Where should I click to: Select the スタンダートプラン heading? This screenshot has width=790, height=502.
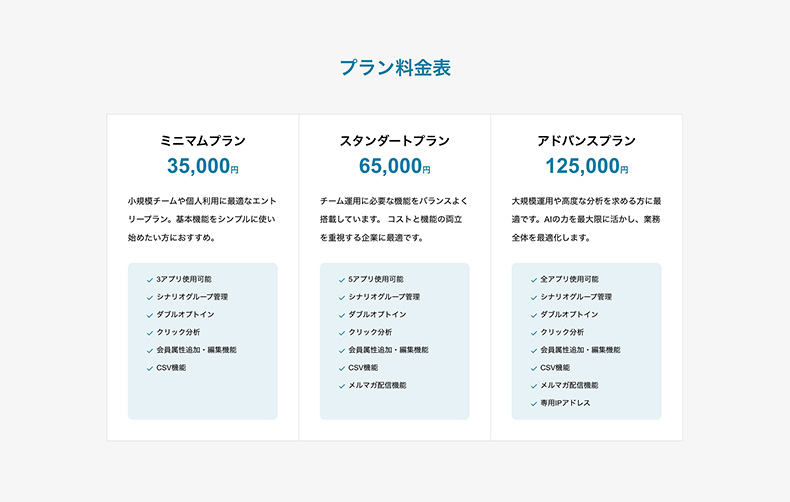tap(395, 141)
